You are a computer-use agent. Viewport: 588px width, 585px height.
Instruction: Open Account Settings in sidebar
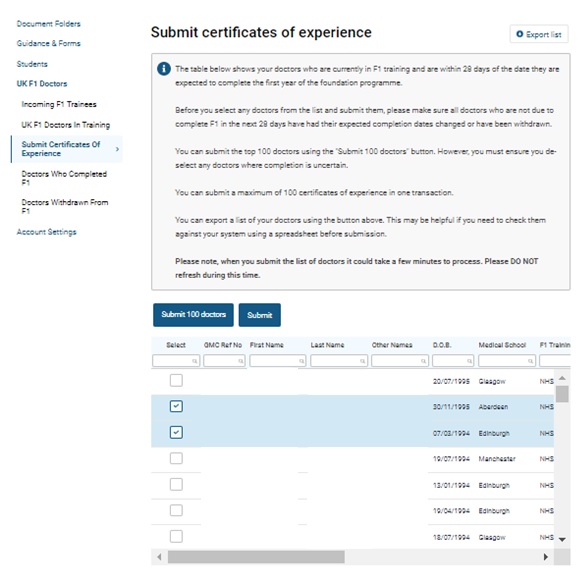click(x=46, y=232)
